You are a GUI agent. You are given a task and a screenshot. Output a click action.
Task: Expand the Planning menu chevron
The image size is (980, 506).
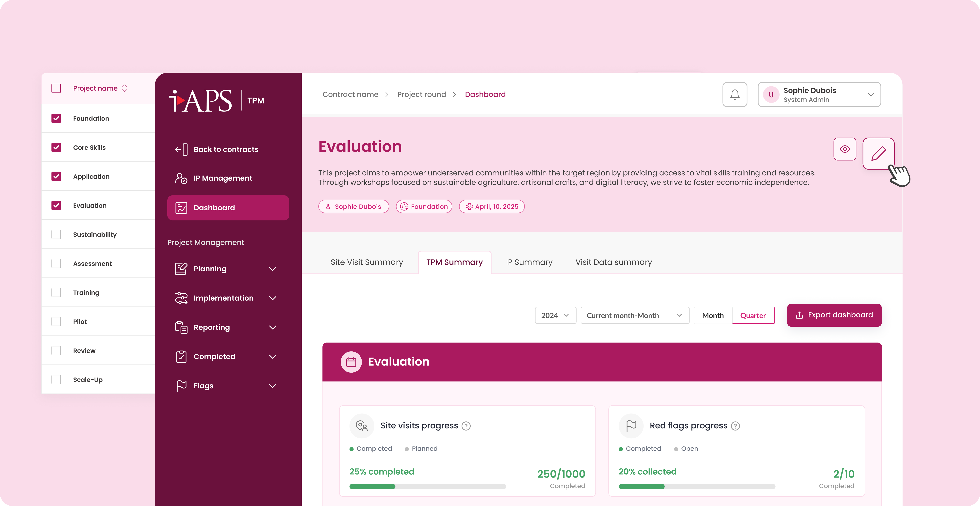[x=272, y=269]
